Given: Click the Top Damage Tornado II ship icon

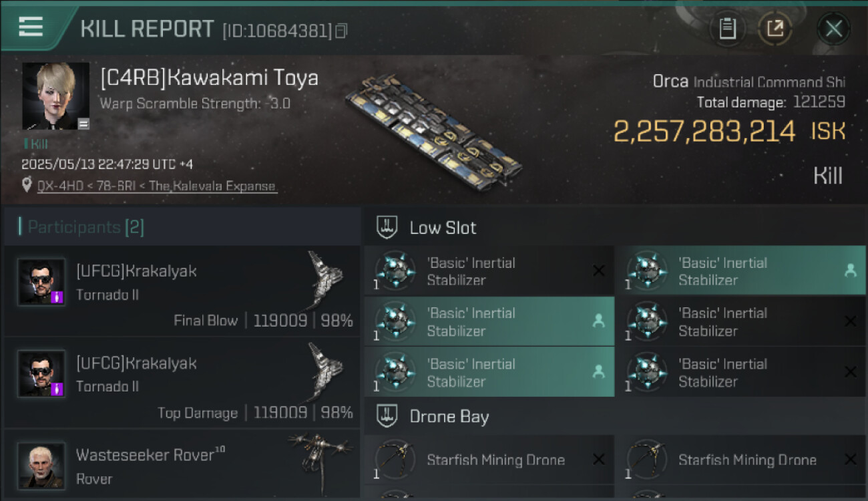Looking at the screenshot, I should point(325,371).
